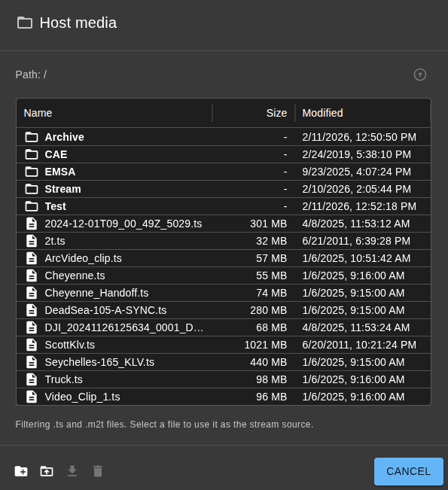Viewport: 448px width, 490px height.
Task: Click the 98 MB size cell
Action: (271, 379)
